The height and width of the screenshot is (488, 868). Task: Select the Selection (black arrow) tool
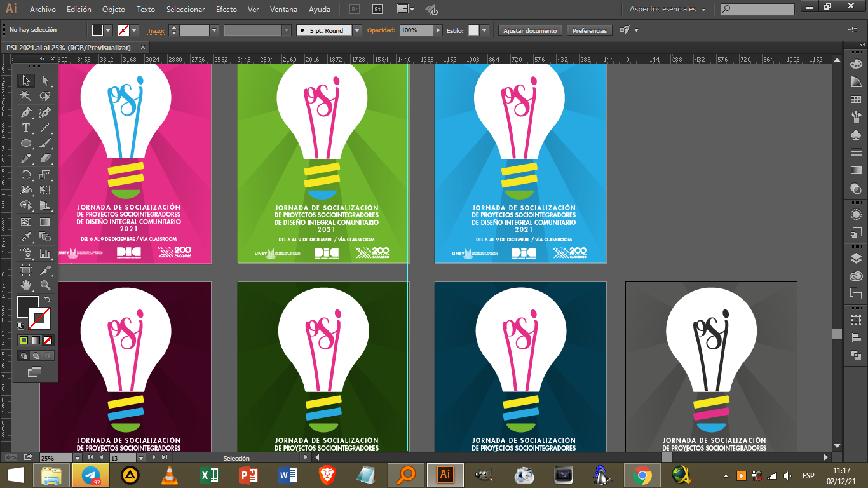click(x=26, y=81)
